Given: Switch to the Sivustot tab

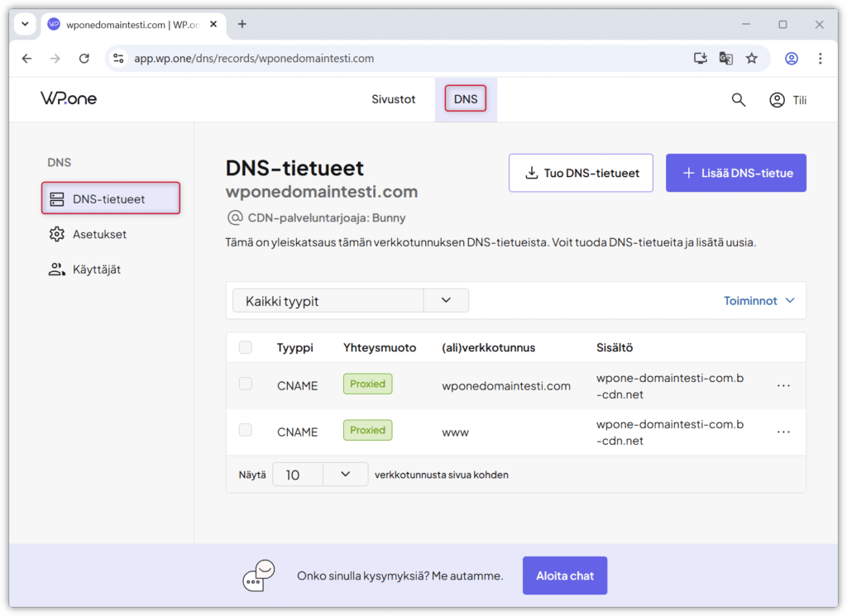Looking at the screenshot, I should point(394,99).
